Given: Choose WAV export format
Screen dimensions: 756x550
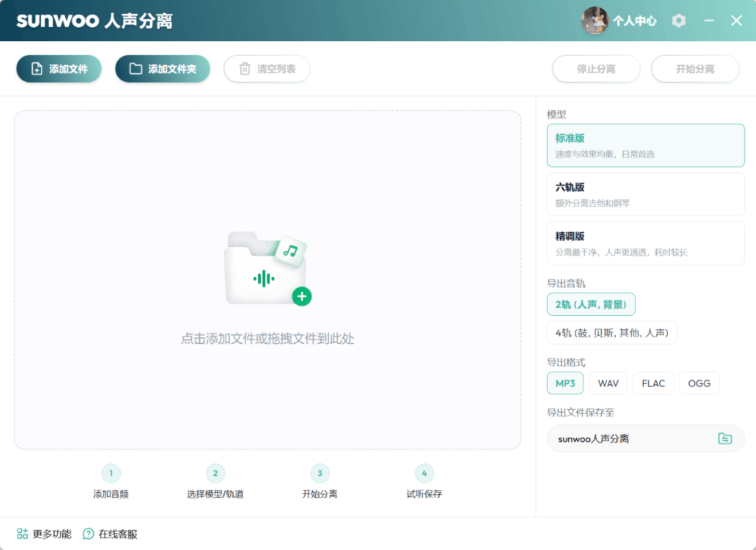Looking at the screenshot, I should 608,383.
